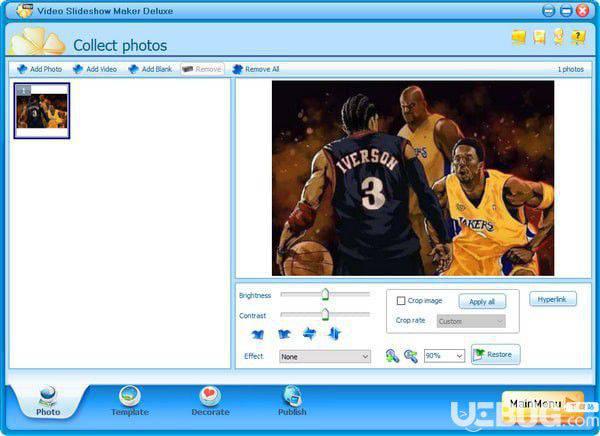
Task: Click the '1 photos' count text
Action: click(x=571, y=69)
